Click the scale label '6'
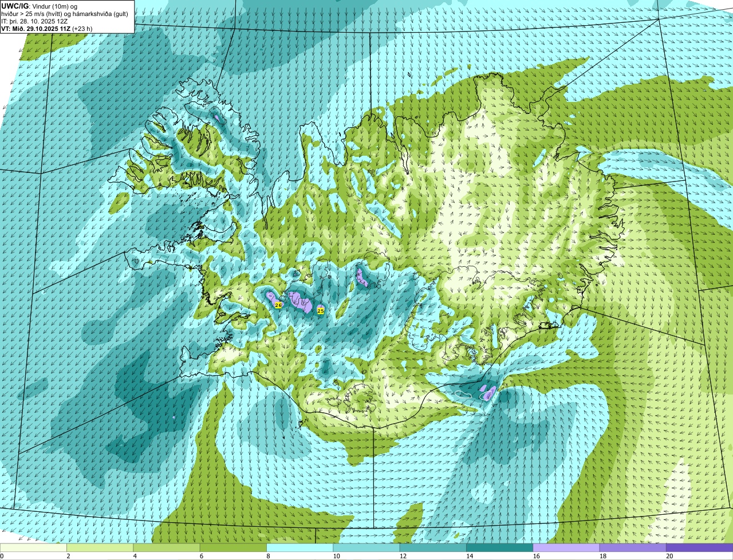The image size is (733, 560). pyautogui.click(x=202, y=556)
